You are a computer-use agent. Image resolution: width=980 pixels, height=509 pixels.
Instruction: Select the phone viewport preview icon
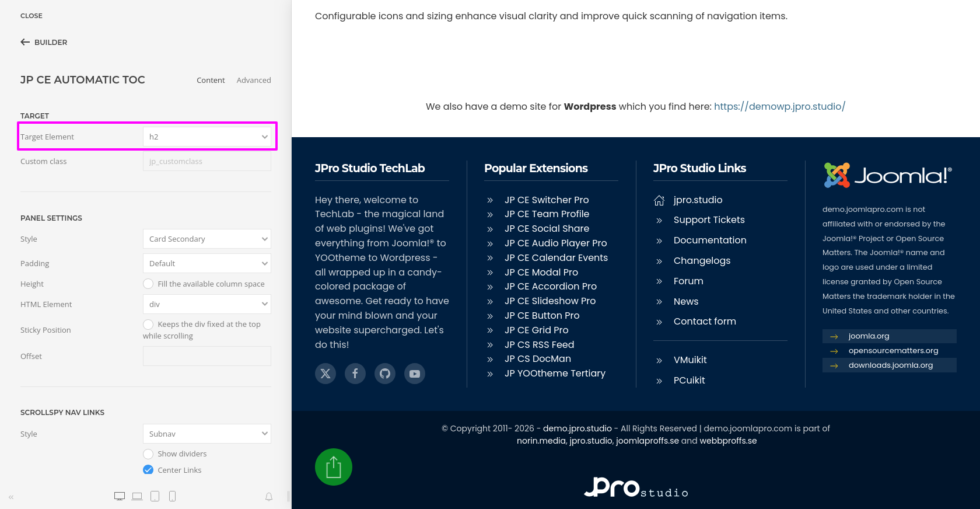173,496
